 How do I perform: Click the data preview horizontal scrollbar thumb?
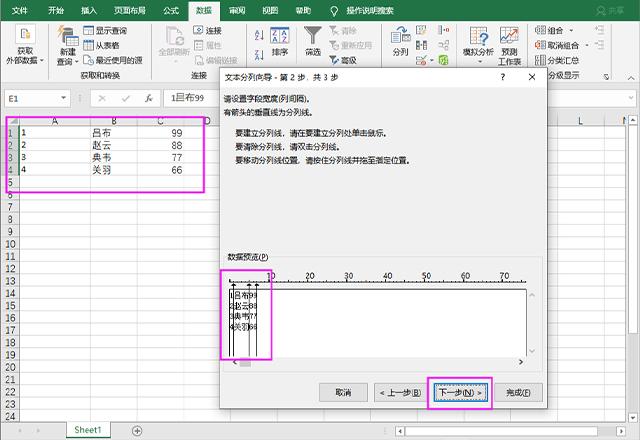(x=245, y=363)
